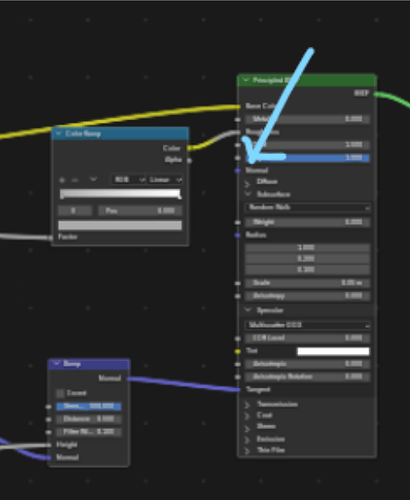Open the Linear interpolation dropdown
Viewport: 410px width, 500px height.
(165, 180)
